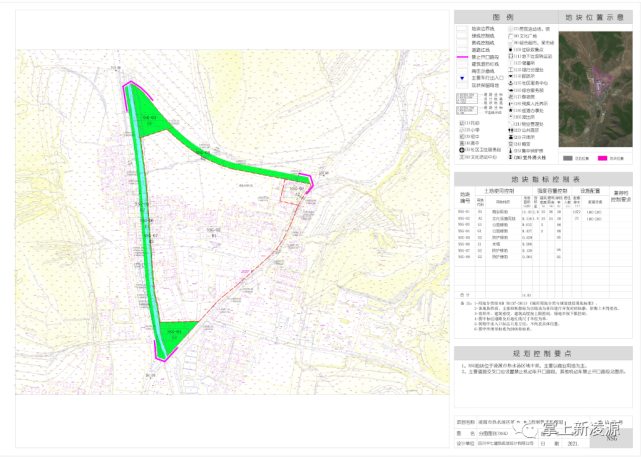
Task: Click the (25) legend icon above 室外消火栓
Action: pyautogui.click(x=510, y=151)
